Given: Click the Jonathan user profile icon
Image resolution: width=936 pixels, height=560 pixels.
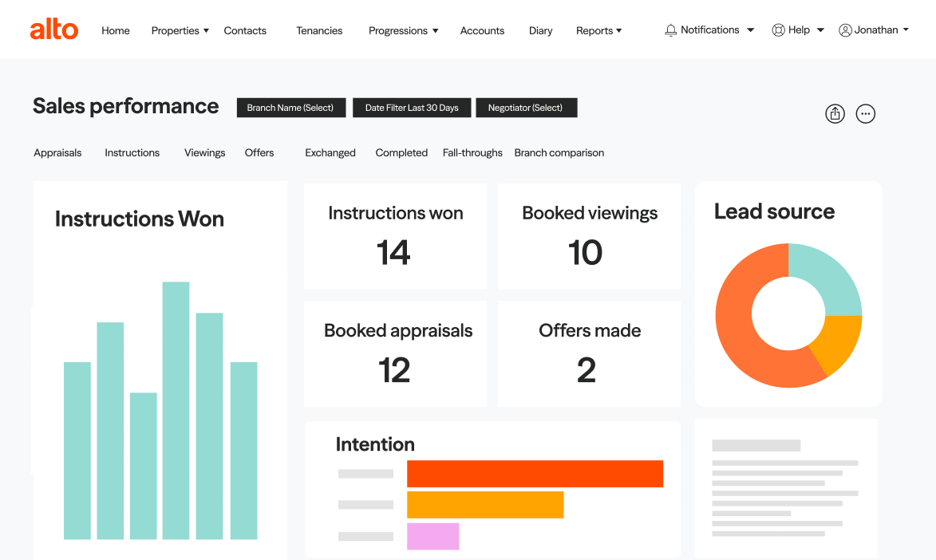Looking at the screenshot, I should click(845, 30).
